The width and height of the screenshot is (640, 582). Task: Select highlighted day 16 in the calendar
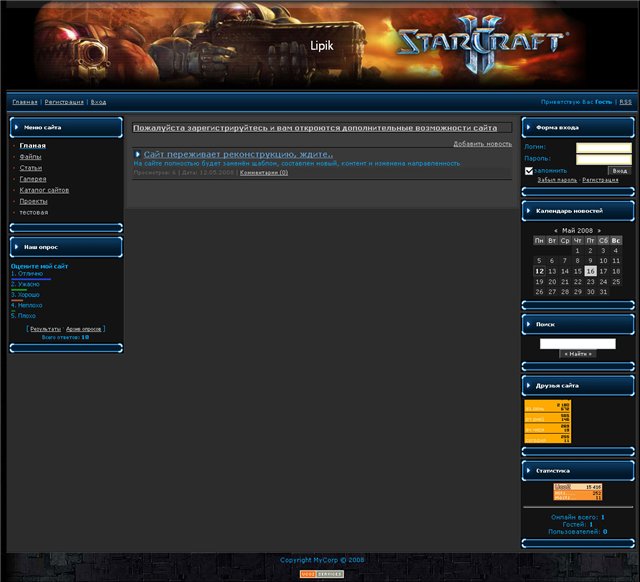coord(590,271)
